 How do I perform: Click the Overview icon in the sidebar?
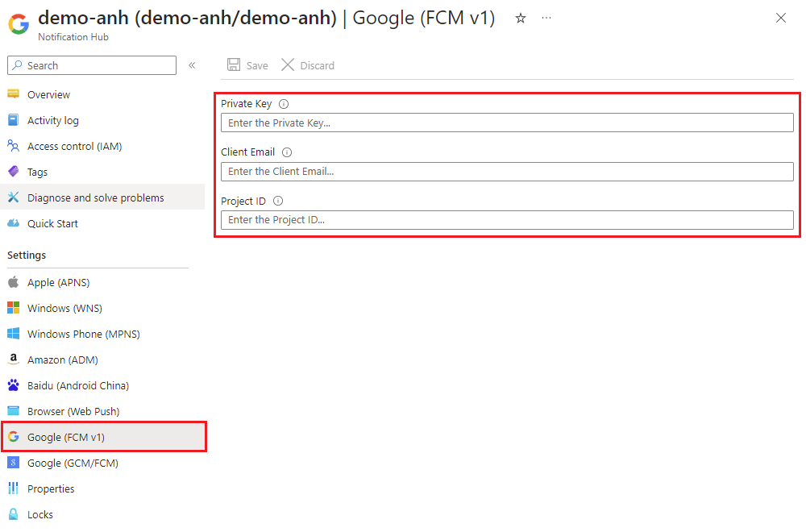(14, 94)
